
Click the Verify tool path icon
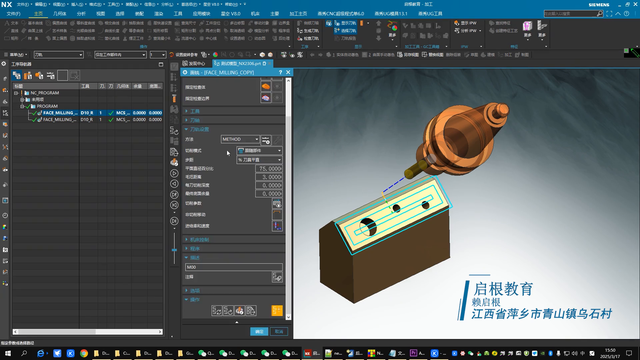240,311
